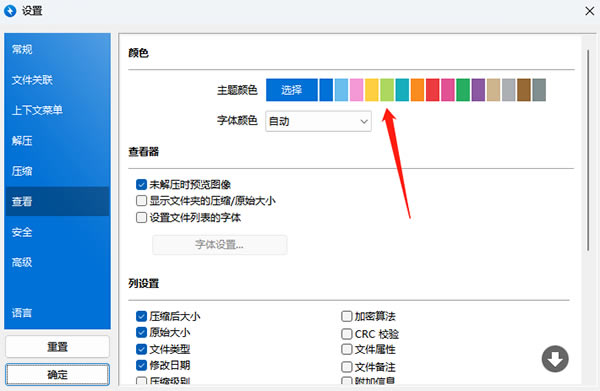This screenshot has width=600, height=391.
Task: Uncheck 未解压时预览图像 checkbox
Action: pos(141,184)
